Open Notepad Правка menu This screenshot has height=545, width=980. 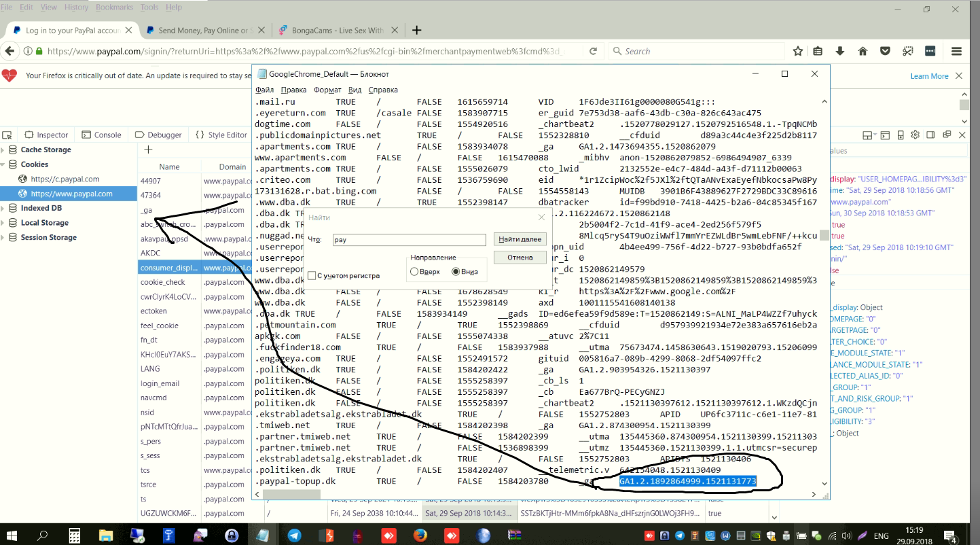[x=294, y=90]
